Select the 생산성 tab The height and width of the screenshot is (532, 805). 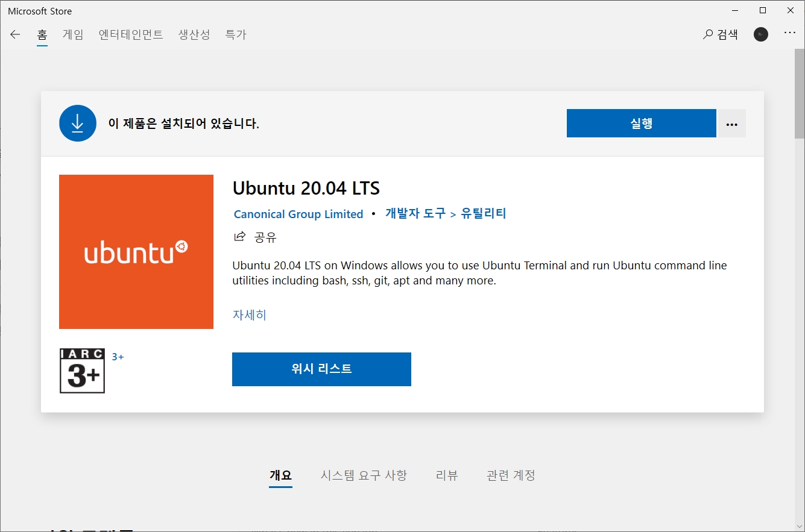click(x=194, y=34)
